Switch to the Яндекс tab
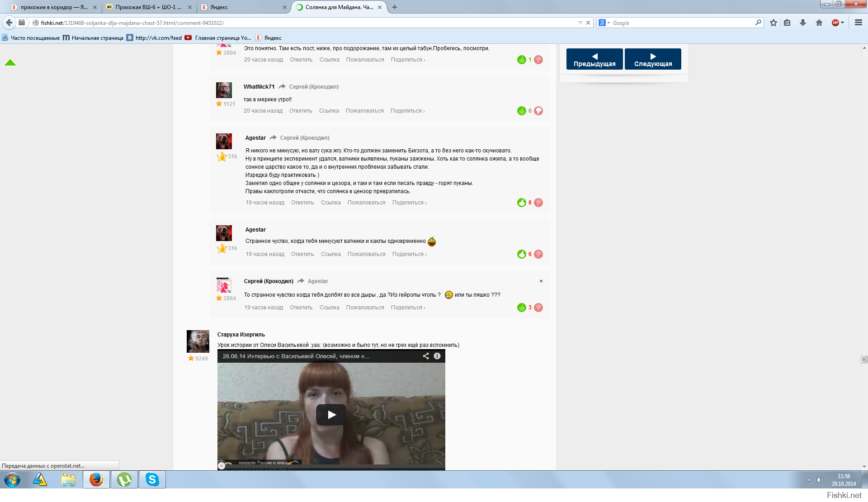 click(x=240, y=7)
